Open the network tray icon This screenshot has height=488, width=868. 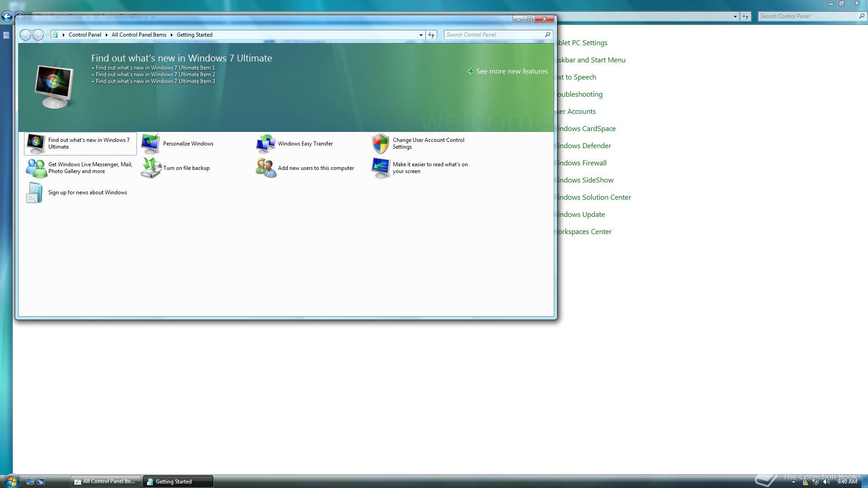click(816, 482)
